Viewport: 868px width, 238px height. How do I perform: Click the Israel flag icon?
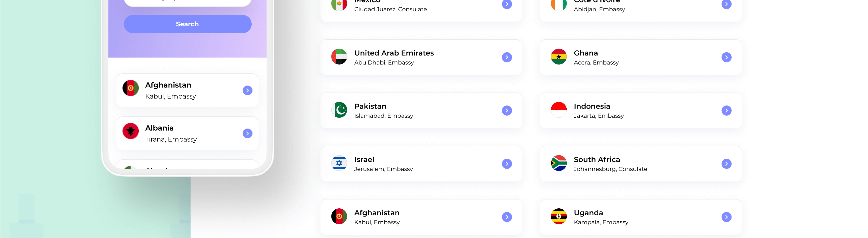point(339,164)
